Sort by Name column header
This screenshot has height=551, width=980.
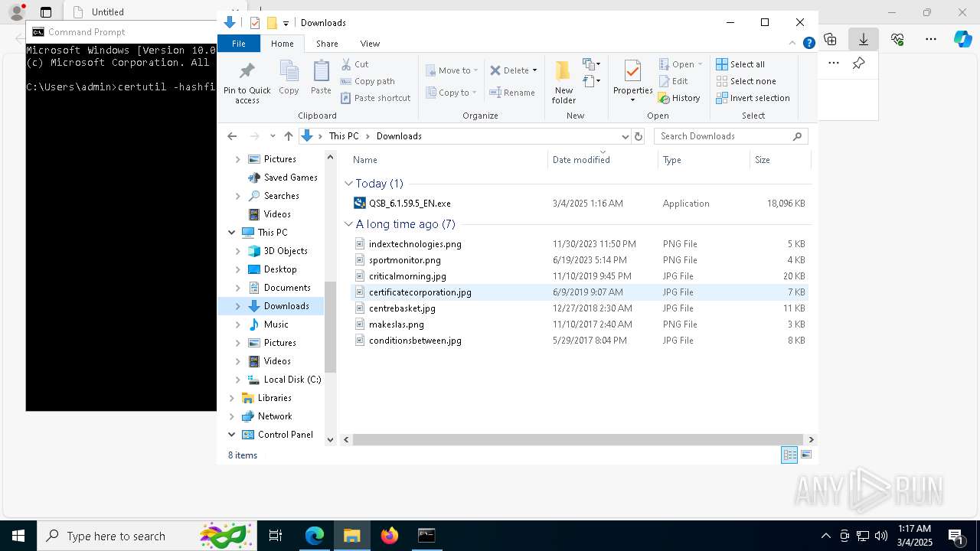point(448,160)
